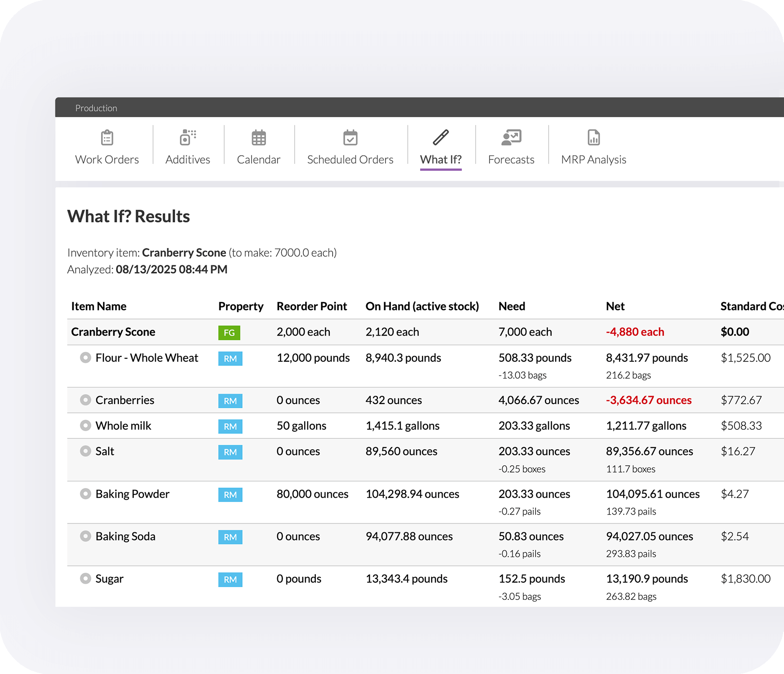The height and width of the screenshot is (674, 784).
Task: Click the Calendar grid icon
Action: [259, 138]
